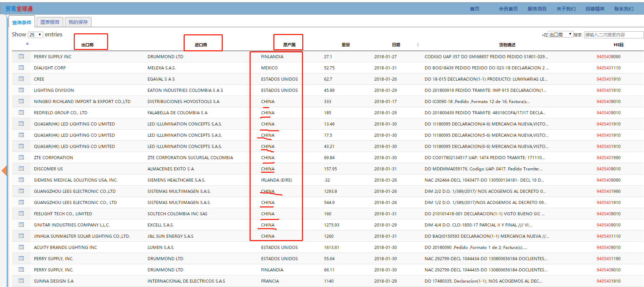This screenshot has height=287, width=644.
Task: Switch to the 图表报告 tab
Action: pos(50,22)
